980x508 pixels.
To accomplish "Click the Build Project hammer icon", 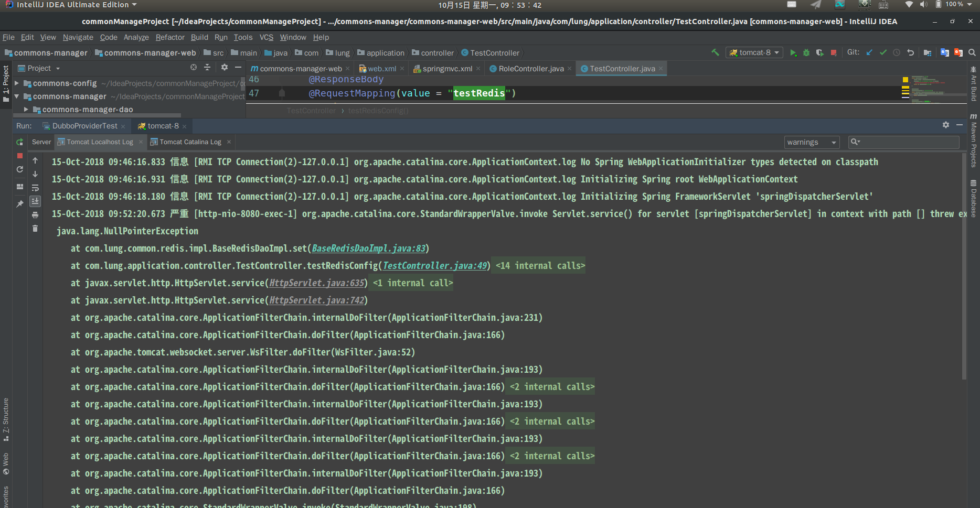I will click(x=715, y=52).
